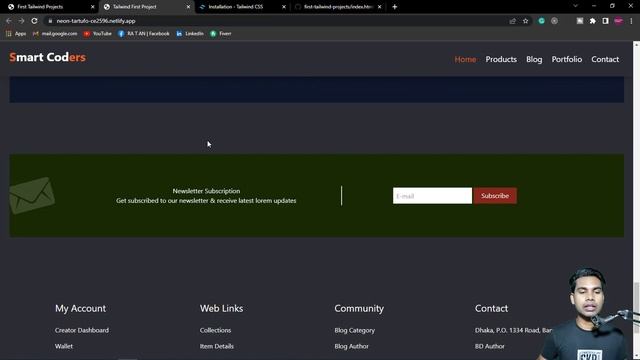Open the Apps bookmark shortcut
Screen dimensions: 640x360
pyautogui.click(x=16, y=33)
